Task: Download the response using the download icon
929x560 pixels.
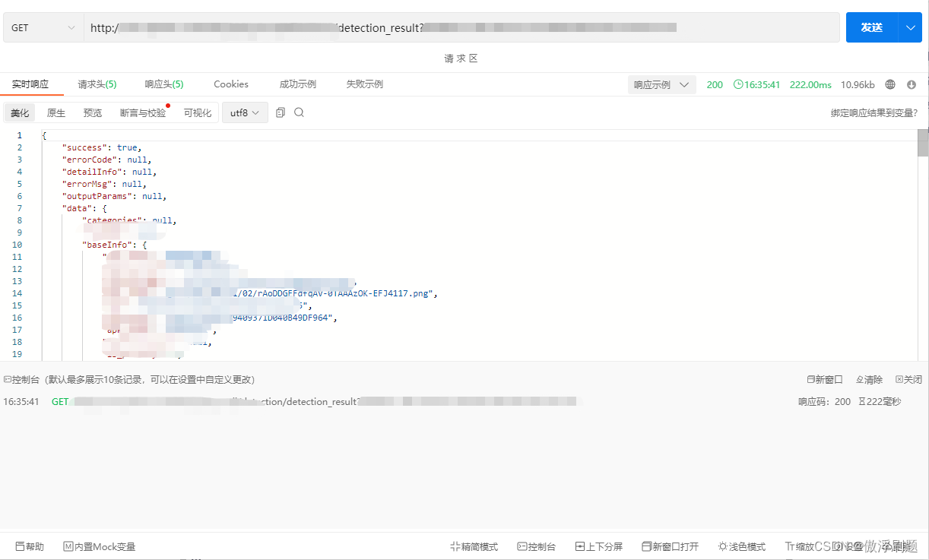Action: (911, 84)
